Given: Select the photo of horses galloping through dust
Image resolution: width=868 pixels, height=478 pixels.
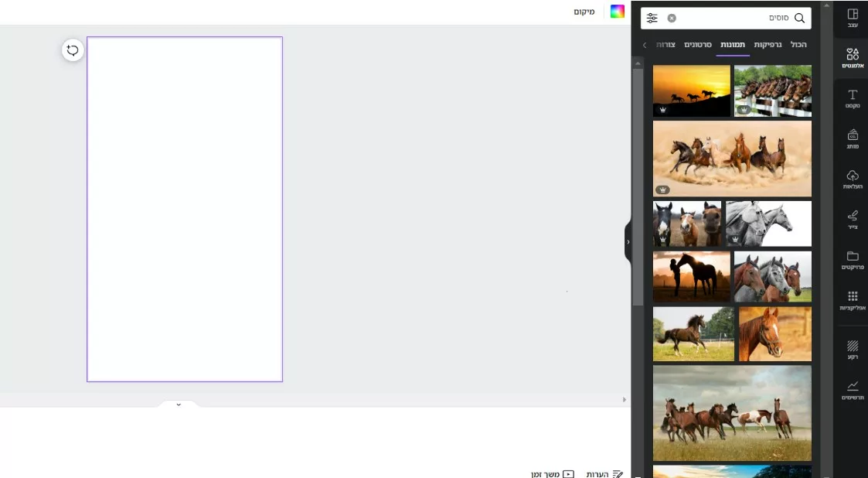Looking at the screenshot, I should tap(733, 159).
